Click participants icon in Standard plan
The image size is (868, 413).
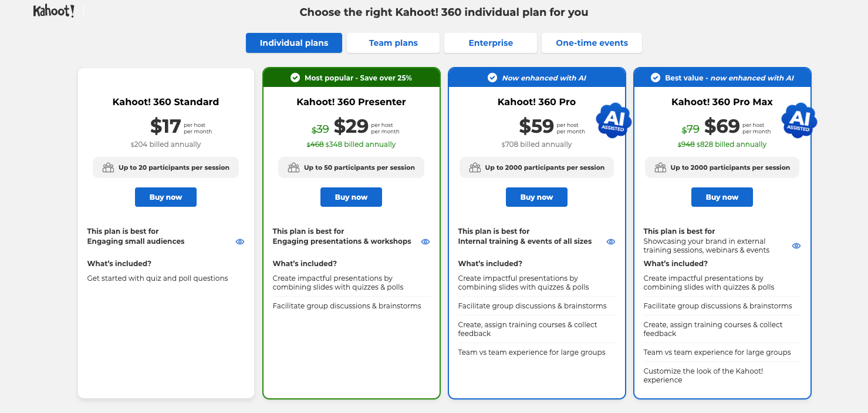(108, 167)
